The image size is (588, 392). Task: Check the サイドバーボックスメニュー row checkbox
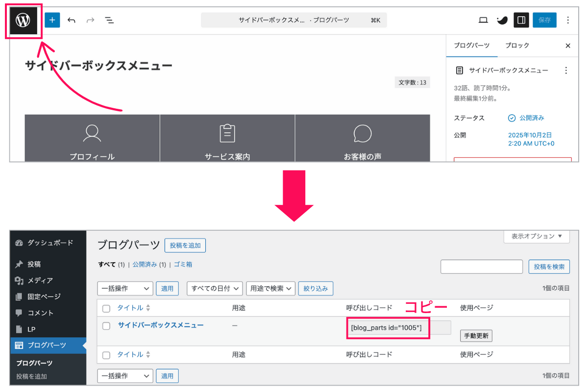click(x=106, y=326)
